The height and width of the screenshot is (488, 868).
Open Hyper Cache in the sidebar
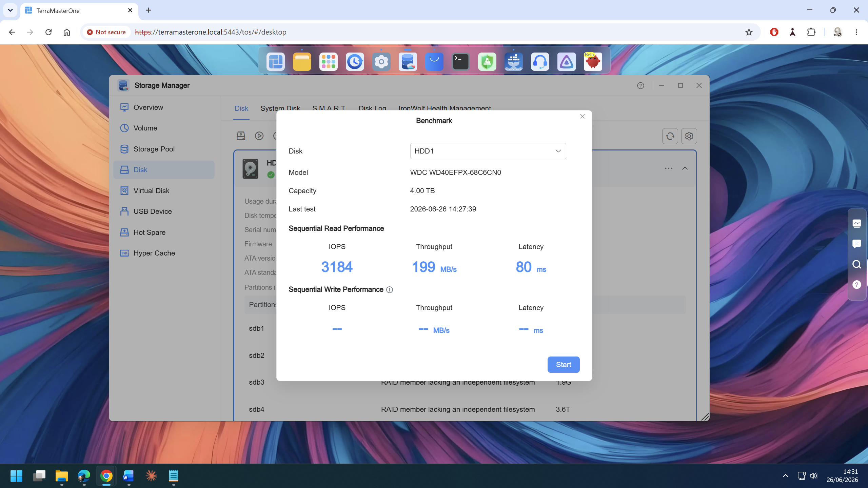164,253
